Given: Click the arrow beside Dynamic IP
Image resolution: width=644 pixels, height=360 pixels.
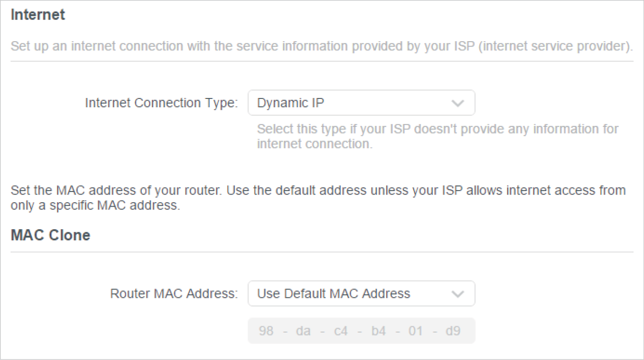Looking at the screenshot, I should [457, 104].
